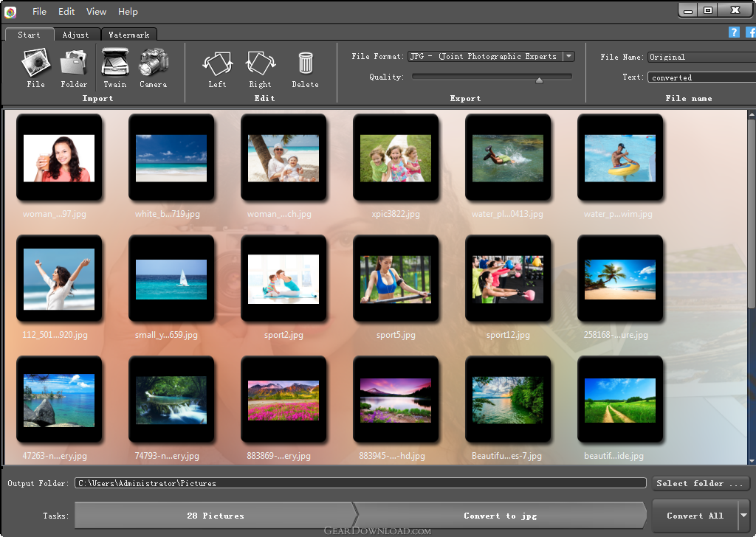Select thumbnail white_b...719.jpg

point(171,158)
